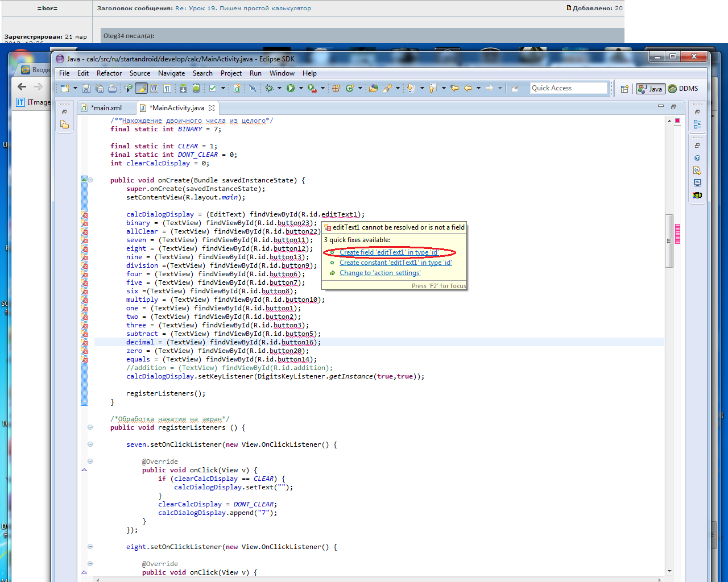Click the browser back arrow behind Eclipse
This screenshot has width=728, height=582.
point(22,86)
